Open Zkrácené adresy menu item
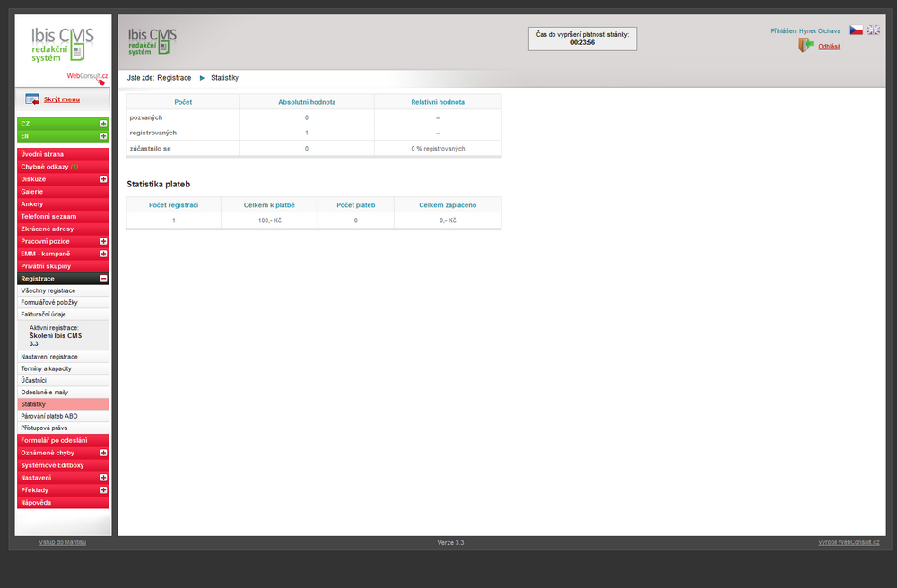The image size is (897, 588). [x=63, y=229]
